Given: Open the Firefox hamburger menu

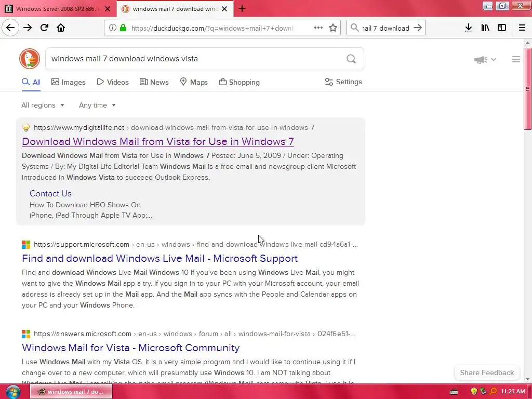Looking at the screenshot, I should pyautogui.click(x=522, y=28).
